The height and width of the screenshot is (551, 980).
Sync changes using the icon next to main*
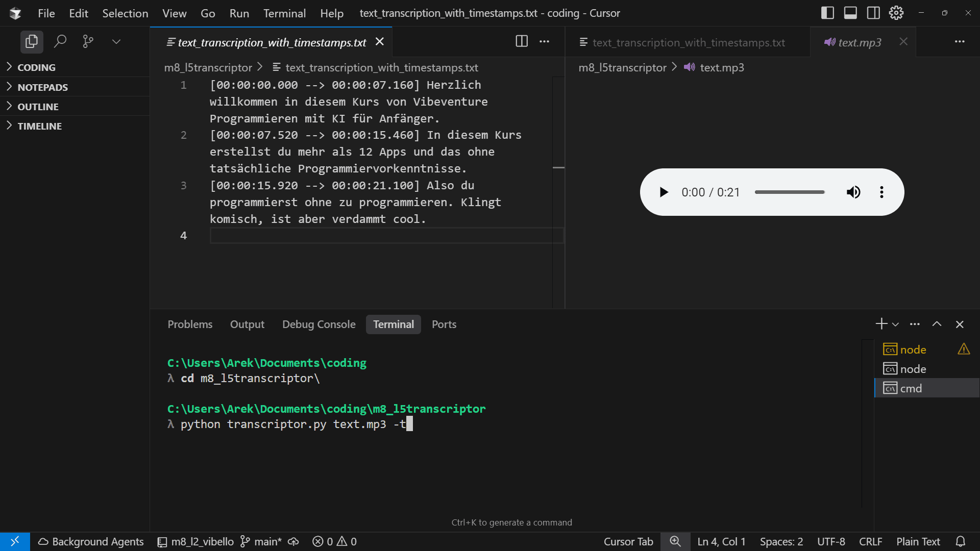tap(293, 542)
